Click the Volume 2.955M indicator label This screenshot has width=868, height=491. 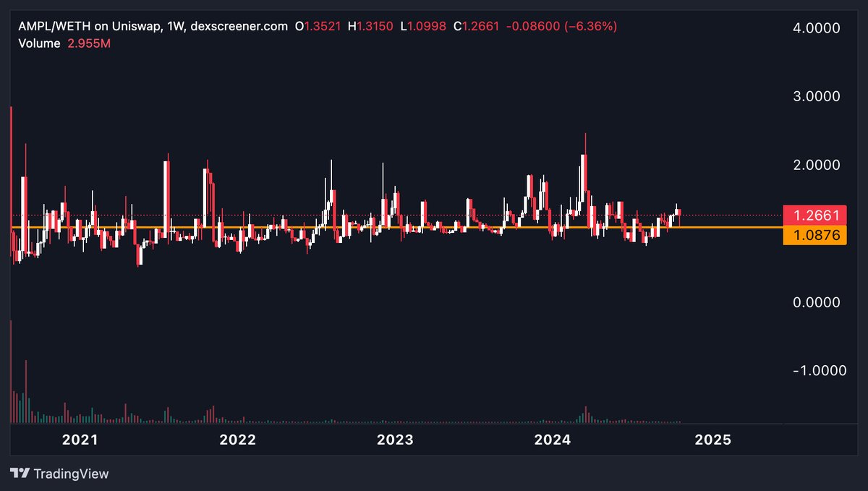coord(64,43)
